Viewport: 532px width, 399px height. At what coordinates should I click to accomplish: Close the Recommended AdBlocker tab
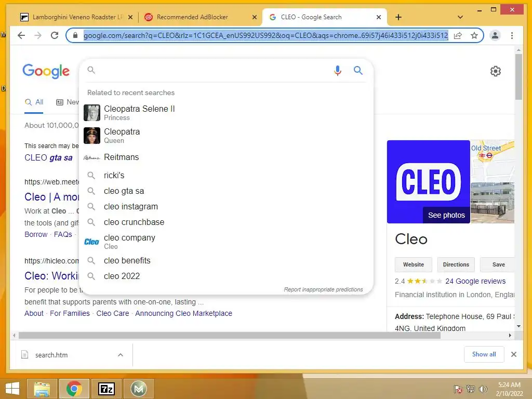pyautogui.click(x=255, y=17)
